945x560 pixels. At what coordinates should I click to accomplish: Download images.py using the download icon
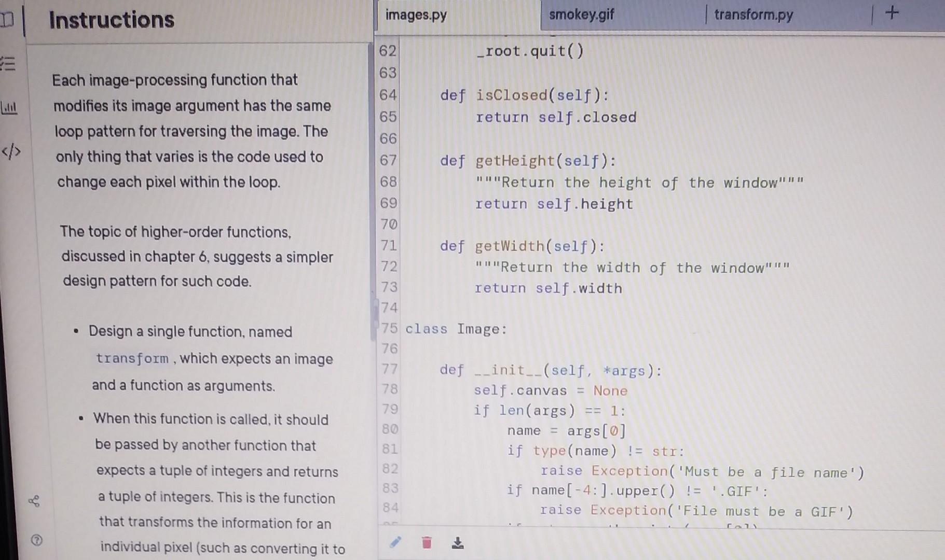457,543
